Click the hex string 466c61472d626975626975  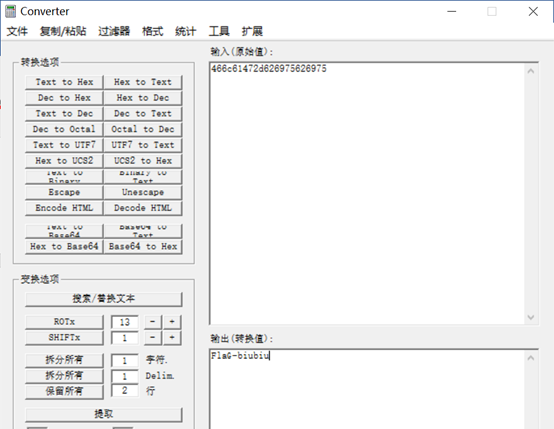269,69
